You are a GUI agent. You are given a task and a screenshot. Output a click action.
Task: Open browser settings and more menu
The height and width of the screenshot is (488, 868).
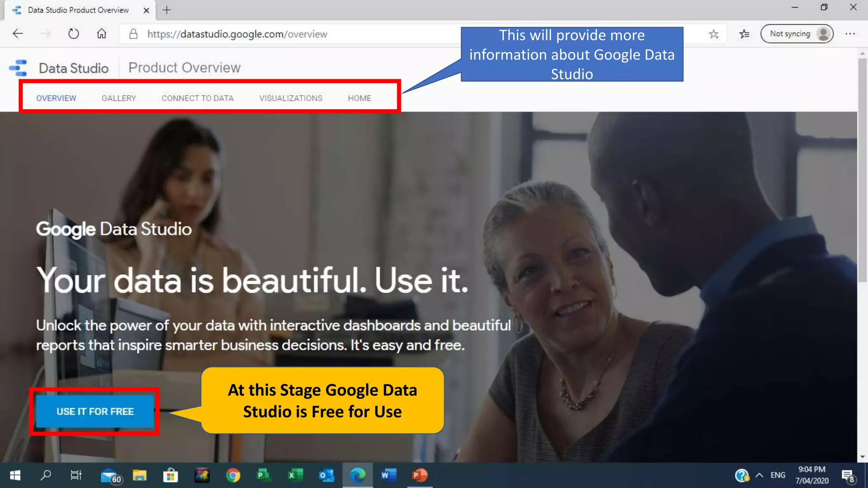(x=850, y=34)
